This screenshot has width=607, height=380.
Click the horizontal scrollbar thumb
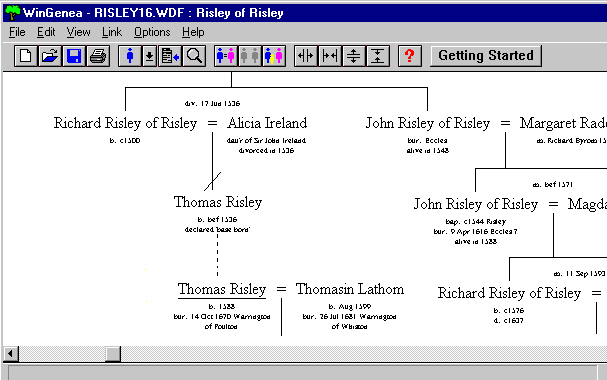[113, 354]
